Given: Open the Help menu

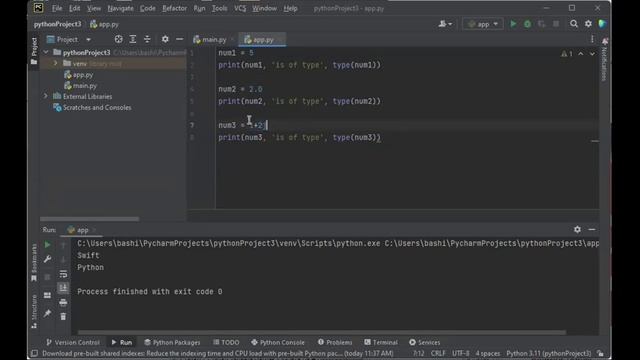Looking at the screenshot, I should 290,8.
